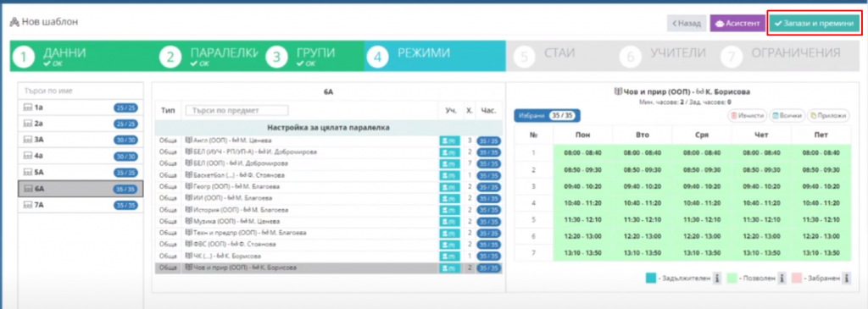Click info icon next to Позволен legend
Screen dimensions: 868x309
click(782, 278)
